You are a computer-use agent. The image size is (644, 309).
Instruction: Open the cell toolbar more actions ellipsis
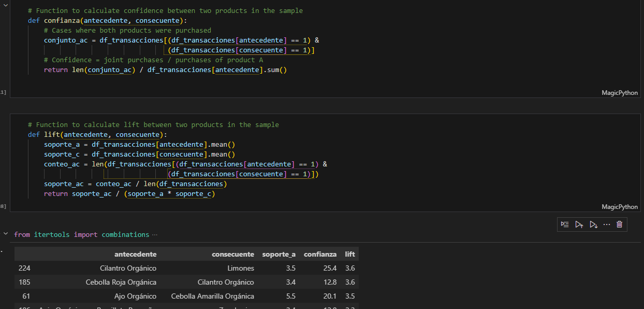607,224
